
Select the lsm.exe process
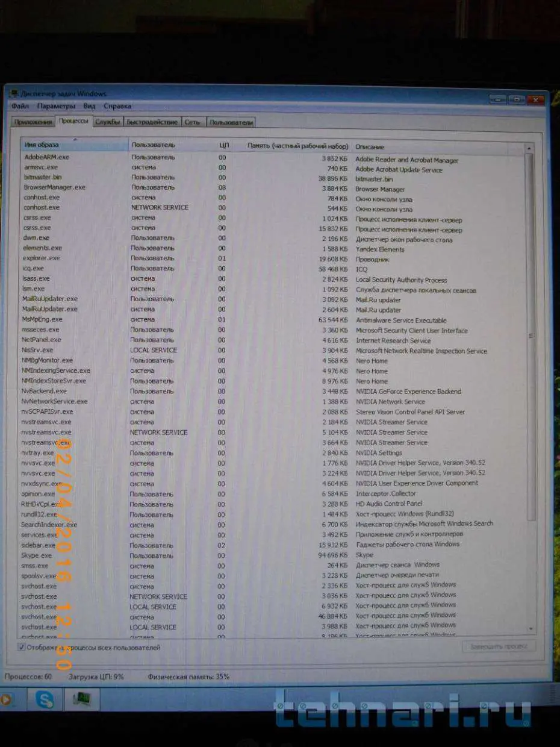[x=273, y=289]
